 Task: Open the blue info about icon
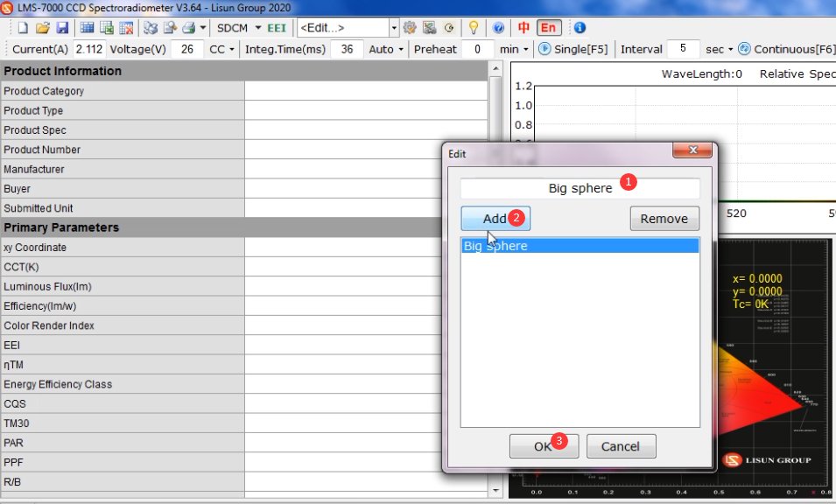pyautogui.click(x=580, y=28)
